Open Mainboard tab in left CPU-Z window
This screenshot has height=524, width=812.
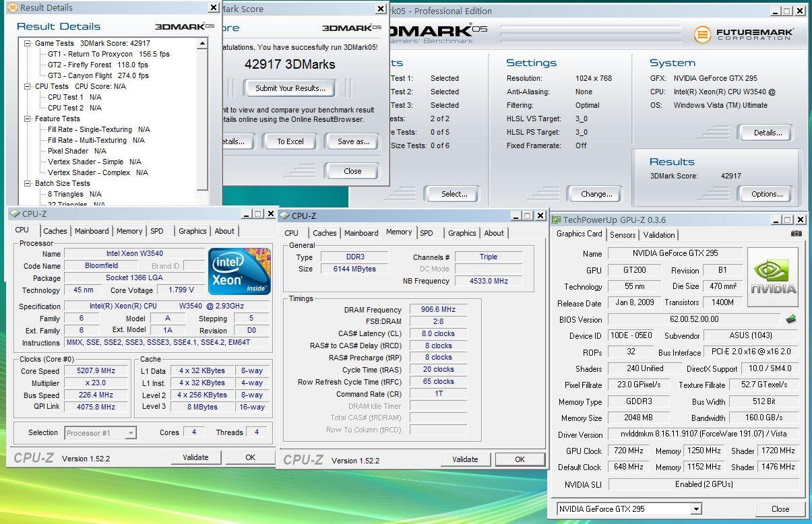tap(92, 231)
